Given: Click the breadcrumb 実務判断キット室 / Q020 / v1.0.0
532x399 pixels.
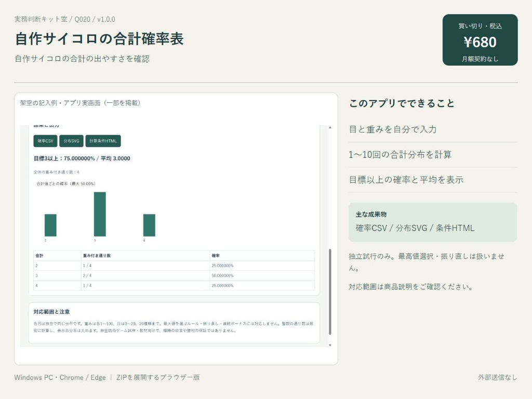Looking at the screenshot, I should click(x=65, y=19).
